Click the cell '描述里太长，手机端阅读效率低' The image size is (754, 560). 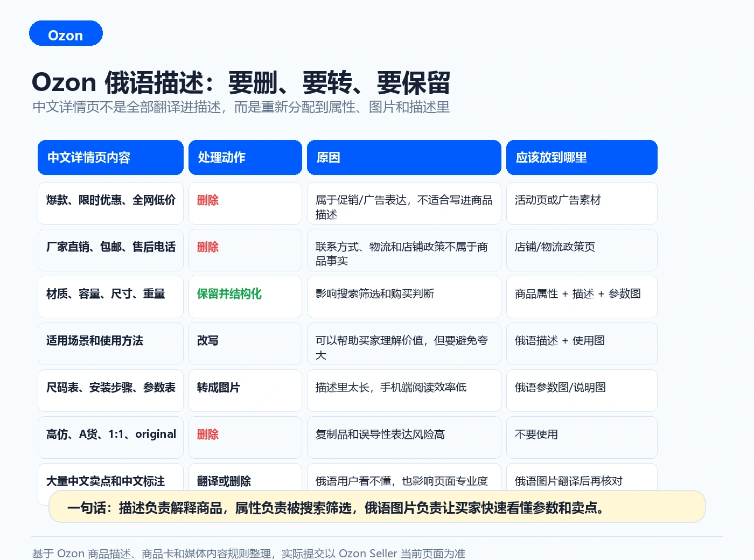pos(404,390)
